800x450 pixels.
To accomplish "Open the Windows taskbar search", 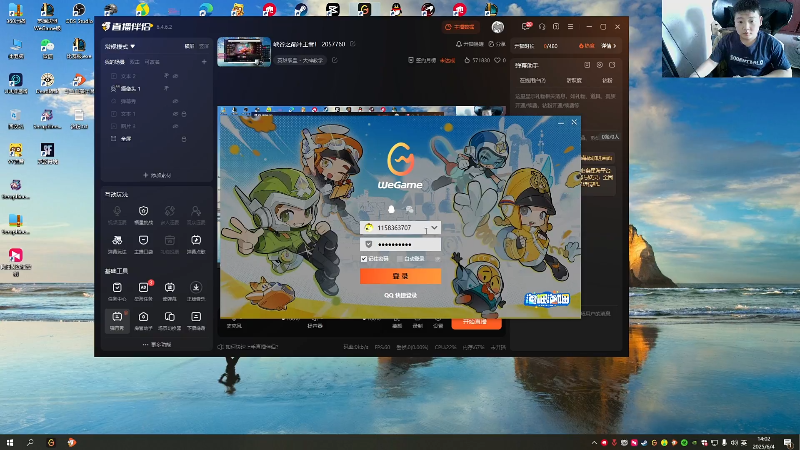I will point(30,442).
